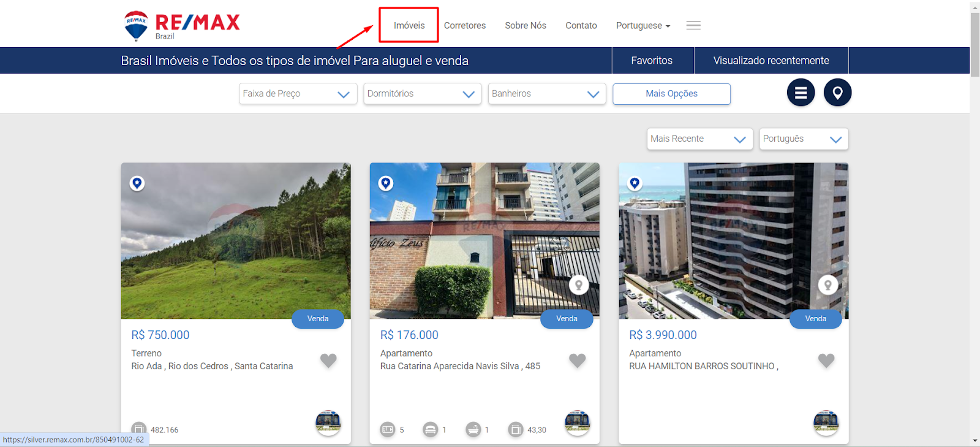Show the R$ 176.000 apartment on the map
980x447 pixels.
click(x=579, y=285)
